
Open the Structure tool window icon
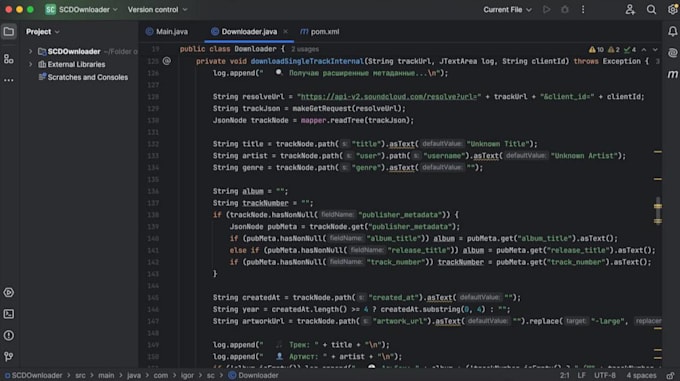[x=9, y=59]
